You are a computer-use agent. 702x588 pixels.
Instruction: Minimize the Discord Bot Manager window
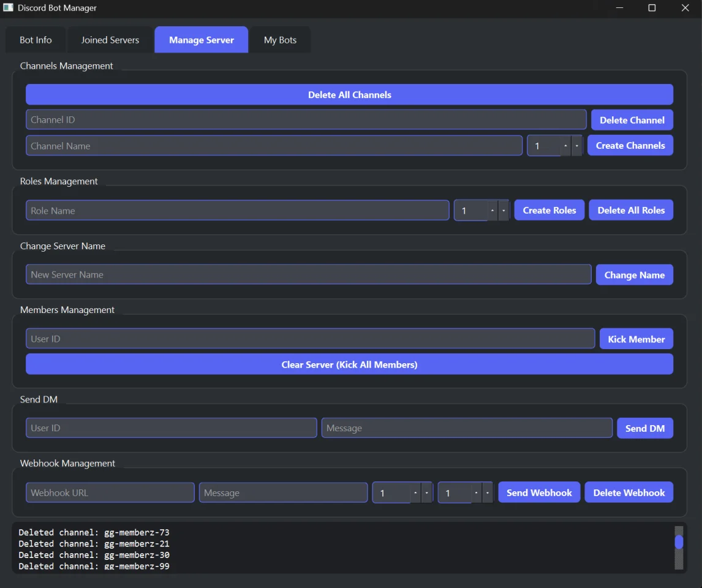620,7
